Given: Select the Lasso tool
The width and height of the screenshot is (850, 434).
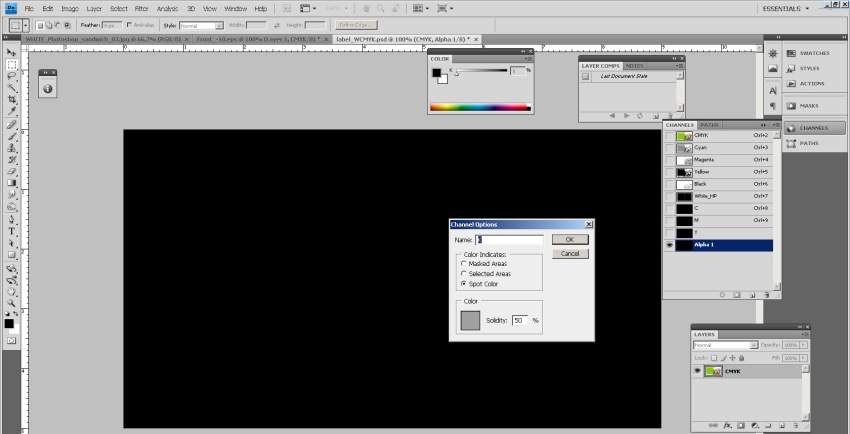Looking at the screenshot, I should [11, 76].
